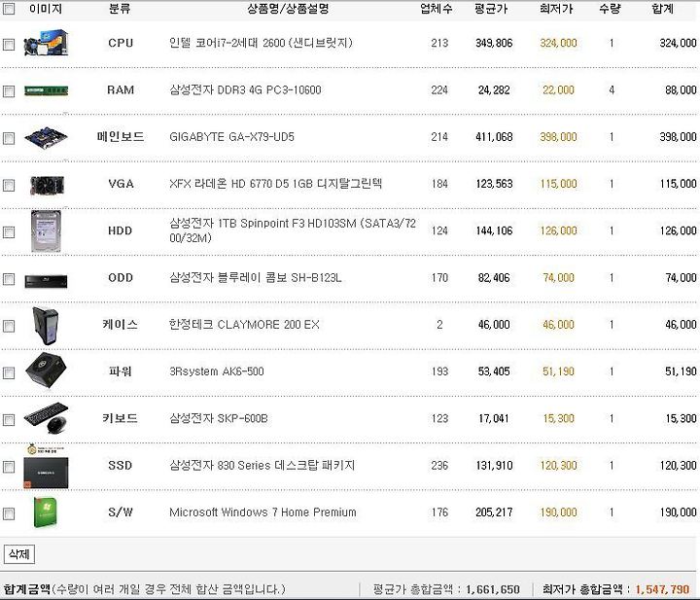Click RAM quantity value 4
This screenshot has width=700, height=600.
pos(612,90)
